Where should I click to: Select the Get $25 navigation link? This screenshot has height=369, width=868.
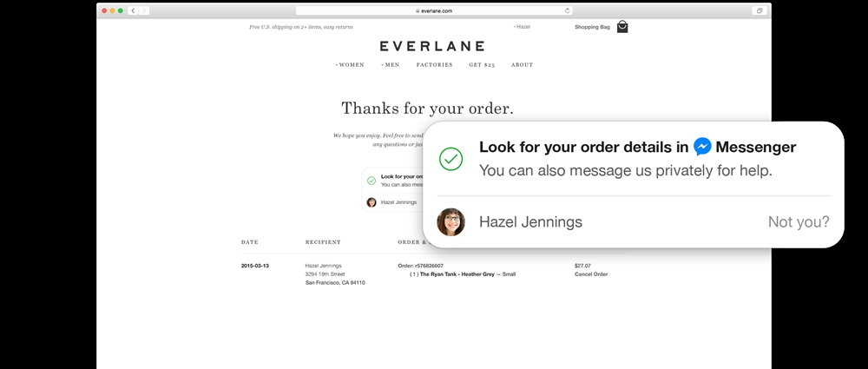(x=482, y=65)
